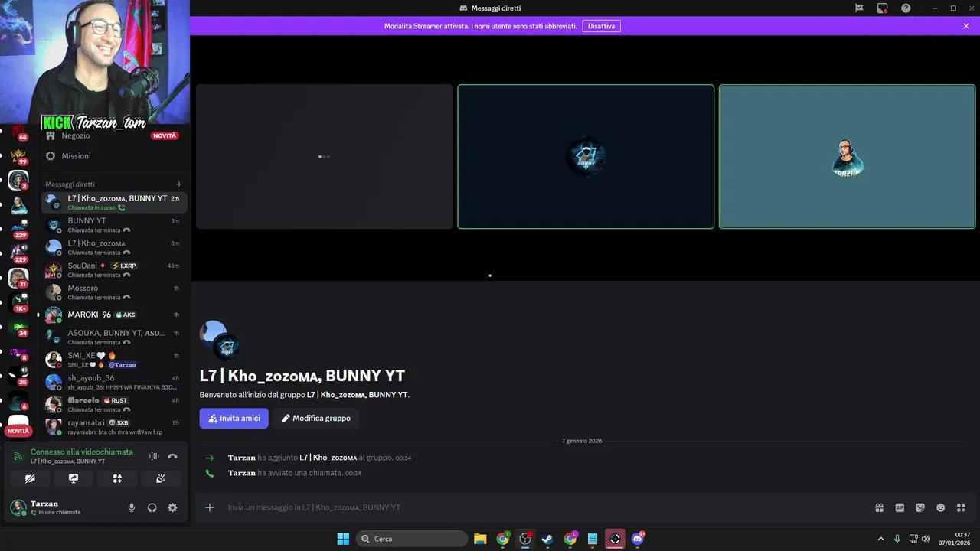Open ASOUKA, BUNNY YT group conversation
Screen dimensions: 980x551
click(x=113, y=337)
